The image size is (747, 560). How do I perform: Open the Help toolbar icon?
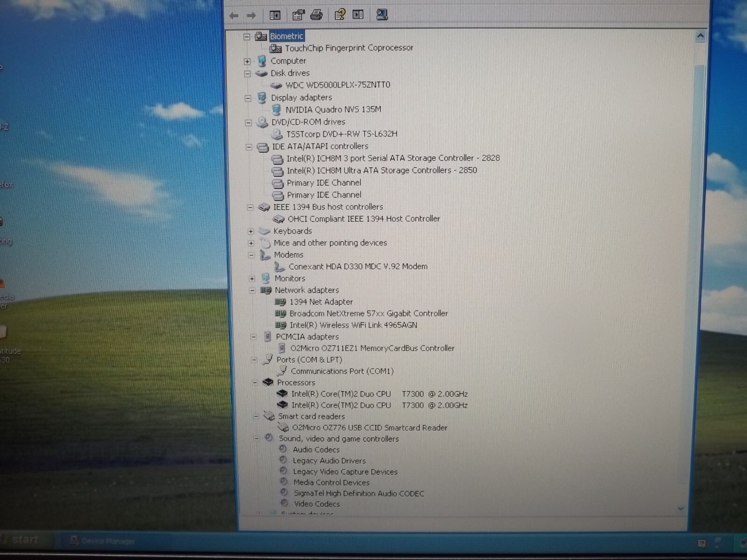340,14
